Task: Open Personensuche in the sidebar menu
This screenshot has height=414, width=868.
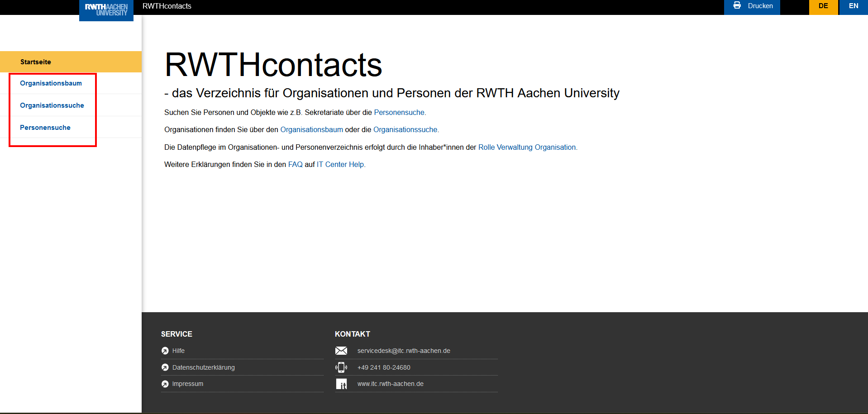Action: 45,128
